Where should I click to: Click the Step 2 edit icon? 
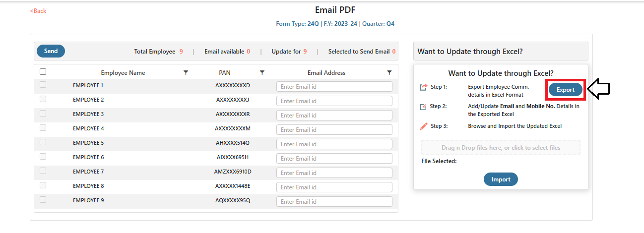423,107
